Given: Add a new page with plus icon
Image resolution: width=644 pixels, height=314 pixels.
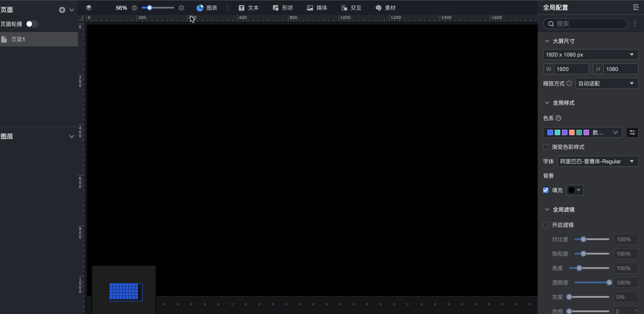Looking at the screenshot, I should 62,10.
